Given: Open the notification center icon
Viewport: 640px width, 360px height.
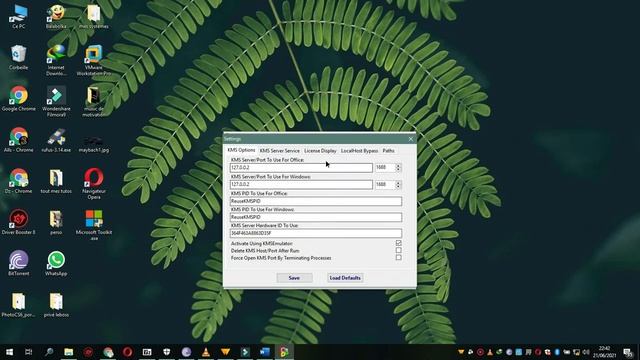Looking at the screenshot, I should [628, 352].
